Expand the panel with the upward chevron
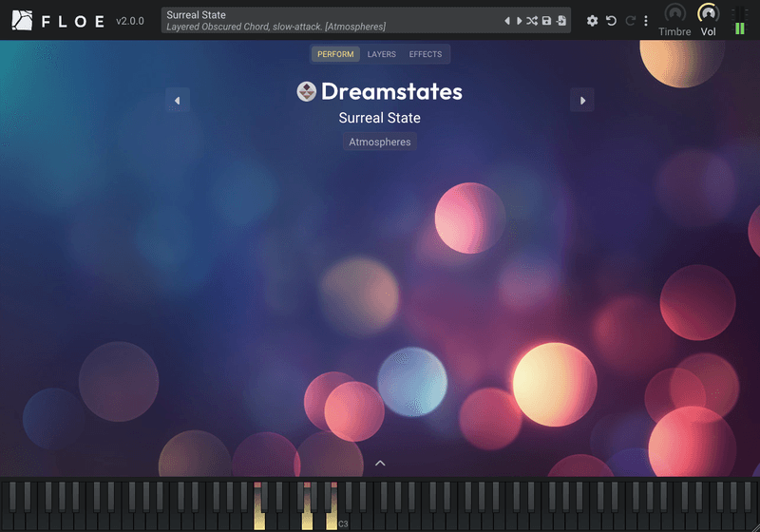Screen dimensions: 760x532 coord(380,464)
